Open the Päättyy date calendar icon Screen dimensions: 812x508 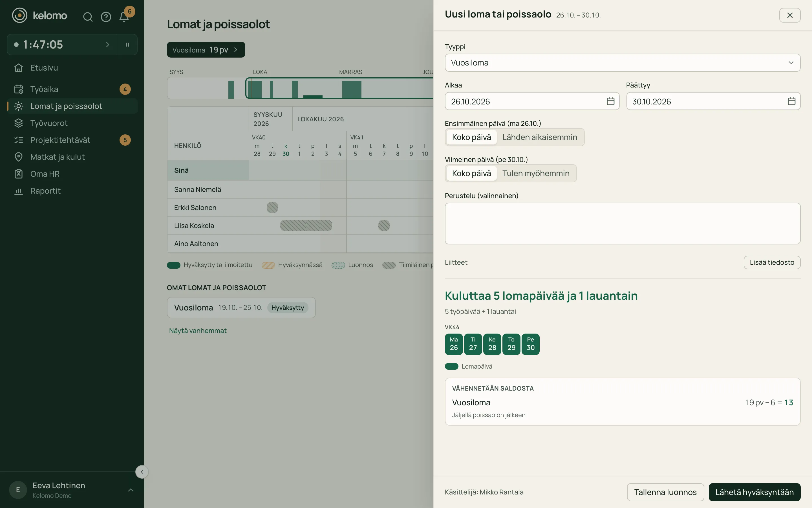791,101
